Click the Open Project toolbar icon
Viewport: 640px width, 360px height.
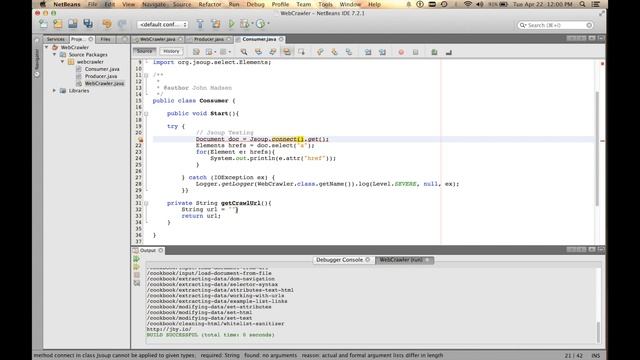click(73, 24)
